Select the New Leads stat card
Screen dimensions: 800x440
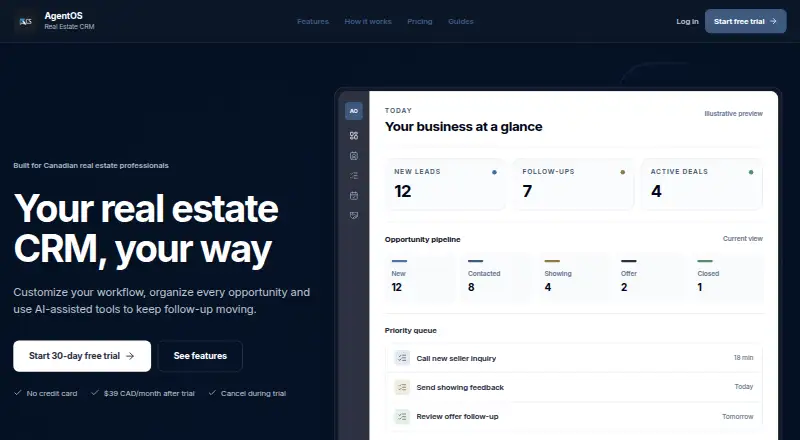[445, 184]
